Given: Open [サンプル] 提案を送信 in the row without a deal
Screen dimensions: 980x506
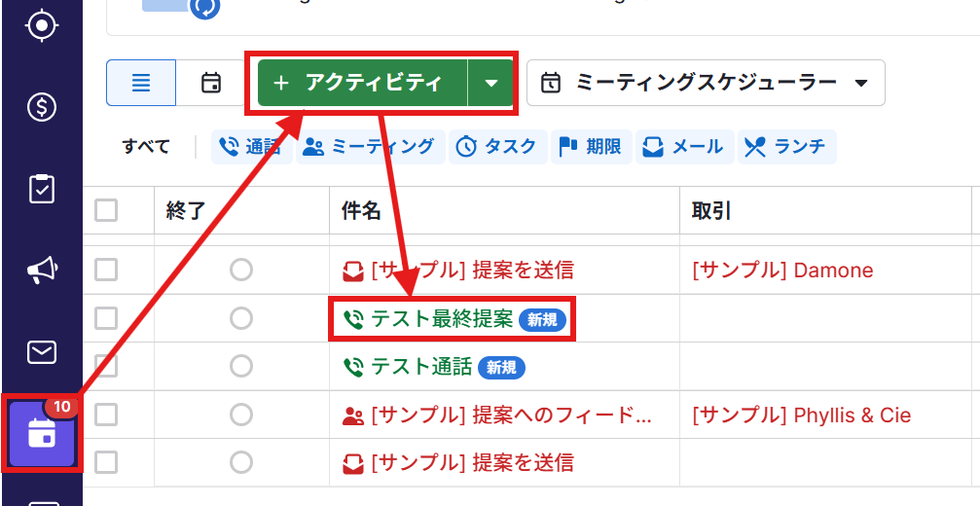Looking at the screenshot, I should [x=473, y=463].
